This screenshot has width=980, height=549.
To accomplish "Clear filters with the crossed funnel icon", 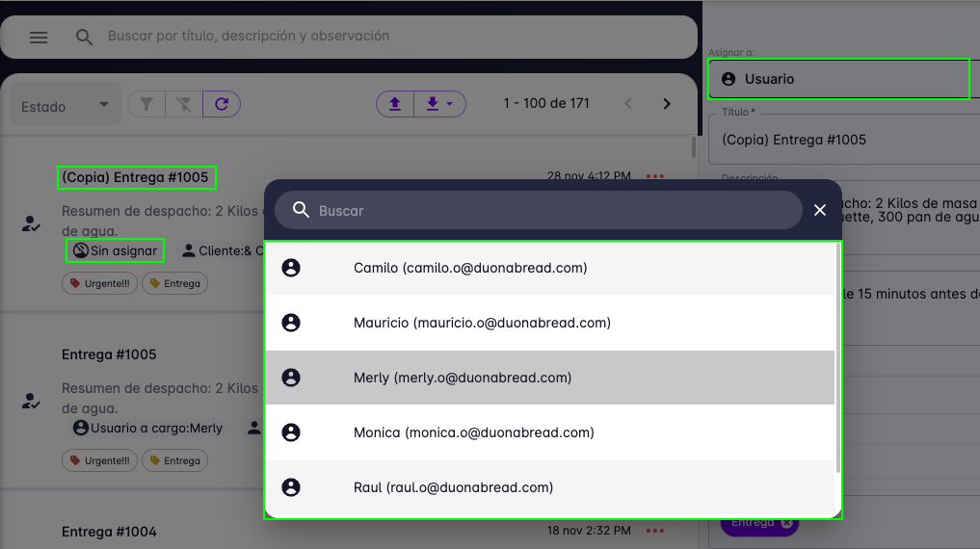I will coord(184,104).
